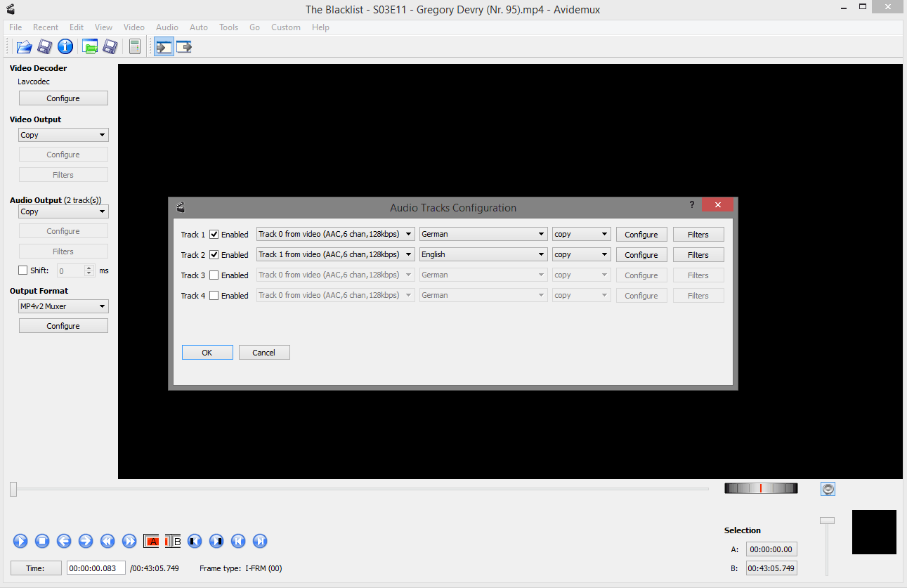Confirm audio tracks with OK button
This screenshot has height=588, width=907.
click(207, 353)
